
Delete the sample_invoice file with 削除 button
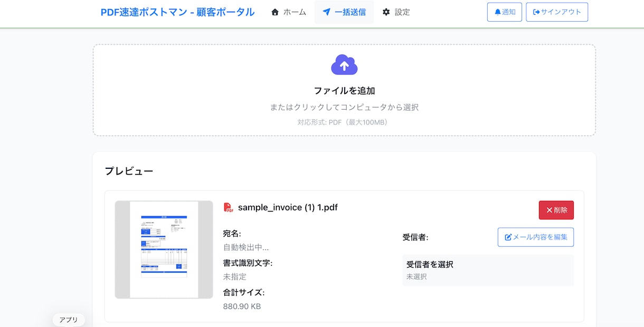click(x=556, y=210)
